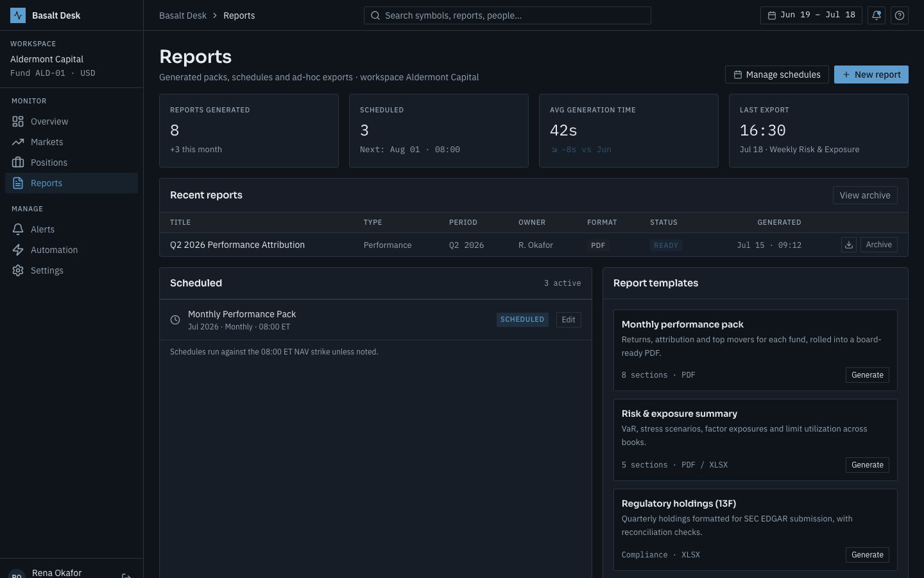The width and height of the screenshot is (924, 578).
Task: Select Reports in the sidebar
Action: [71, 183]
